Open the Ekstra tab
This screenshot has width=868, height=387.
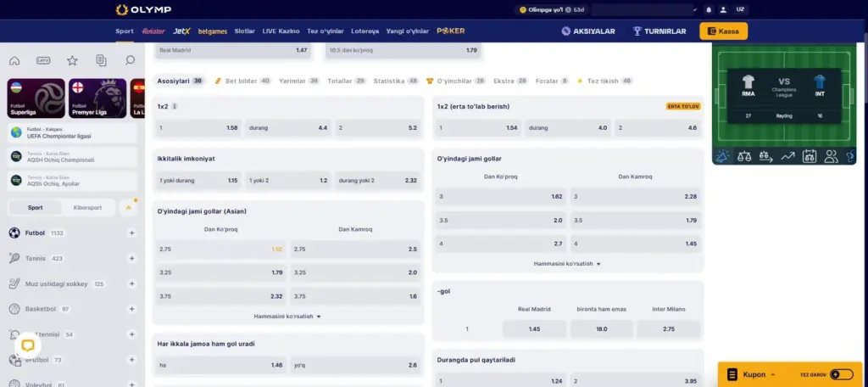pos(510,81)
